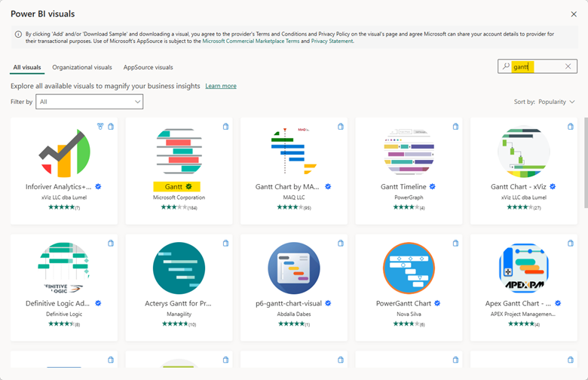Click the Microsoft Corporation publisher text
Screen dimensions: 588x380
[179, 198]
